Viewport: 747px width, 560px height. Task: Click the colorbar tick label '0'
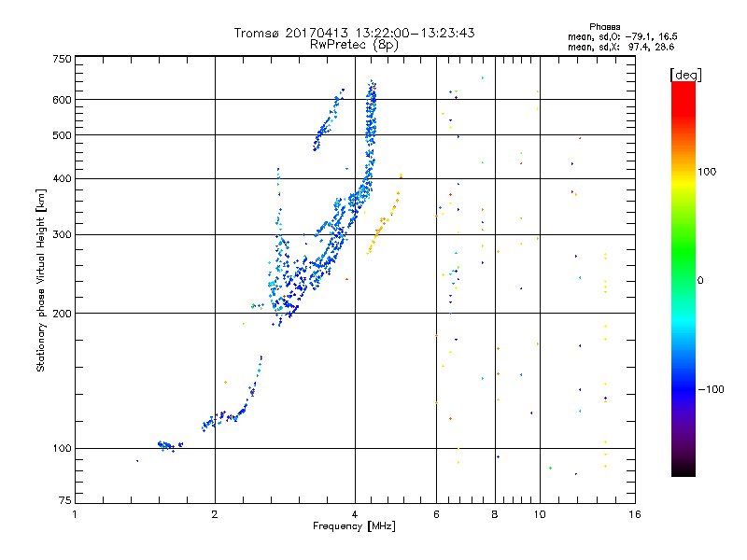[x=700, y=280]
